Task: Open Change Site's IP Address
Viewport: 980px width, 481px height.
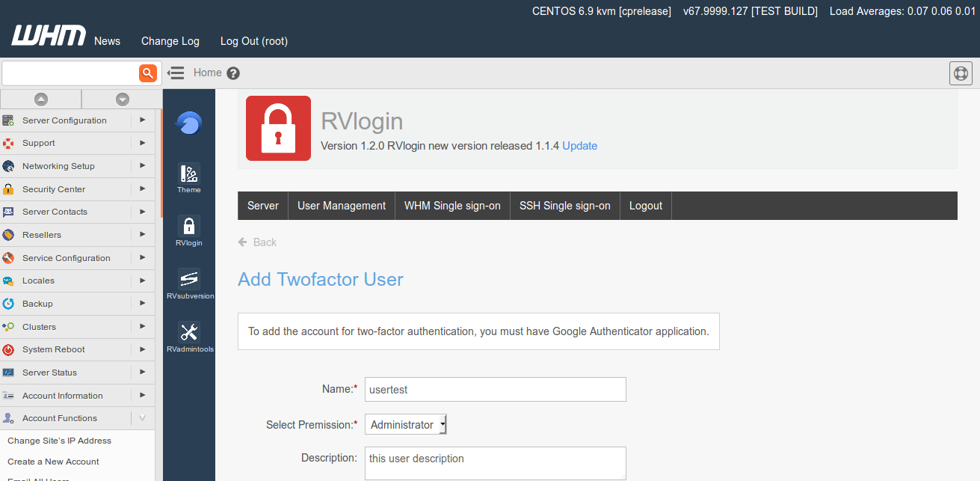Action: (x=59, y=441)
